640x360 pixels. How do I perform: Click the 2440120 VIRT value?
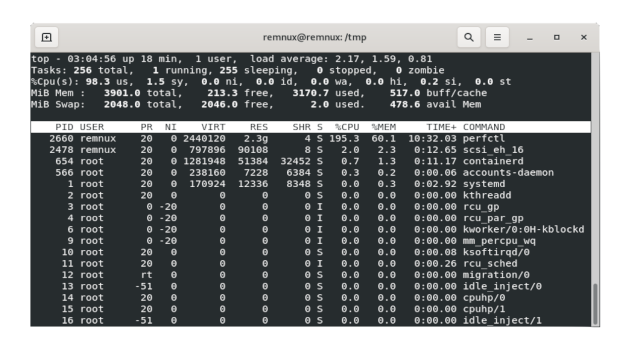click(204, 138)
